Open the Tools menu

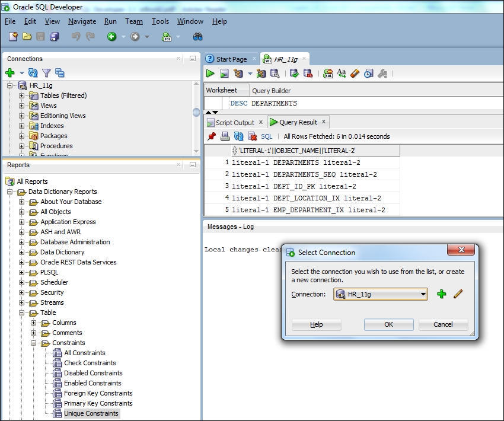(x=160, y=21)
